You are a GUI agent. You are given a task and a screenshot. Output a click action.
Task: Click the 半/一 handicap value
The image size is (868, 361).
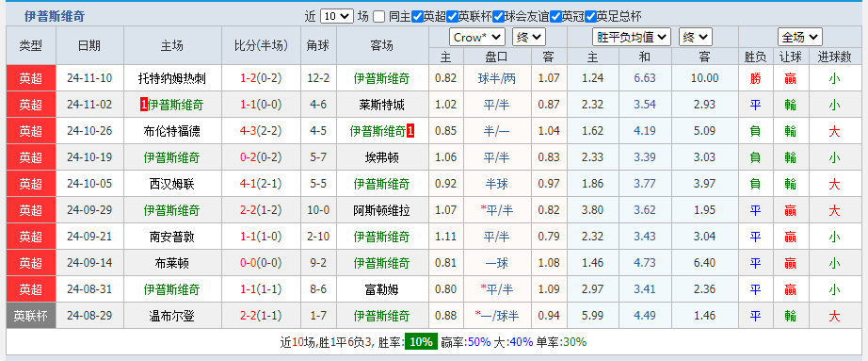tap(496, 131)
